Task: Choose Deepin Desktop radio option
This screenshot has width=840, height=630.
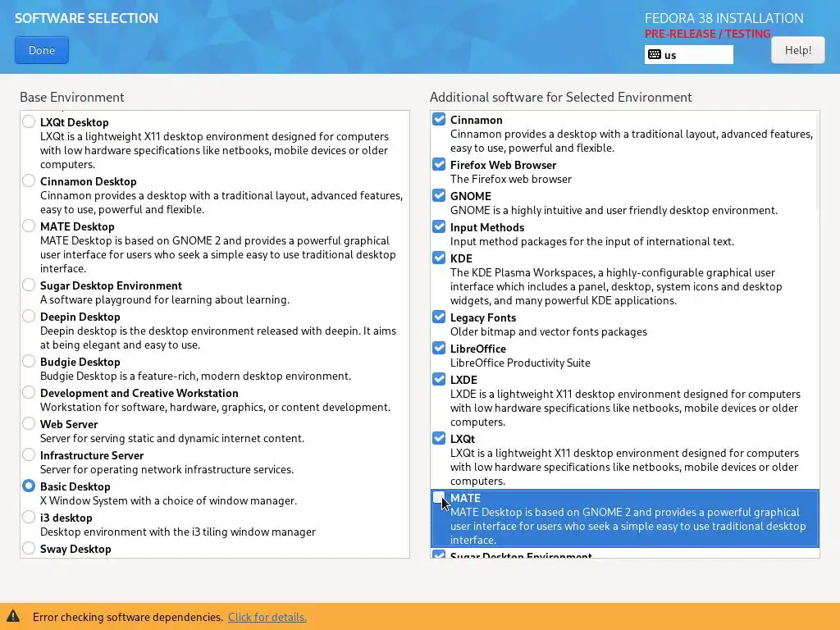Action: click(x=29, y=316)
